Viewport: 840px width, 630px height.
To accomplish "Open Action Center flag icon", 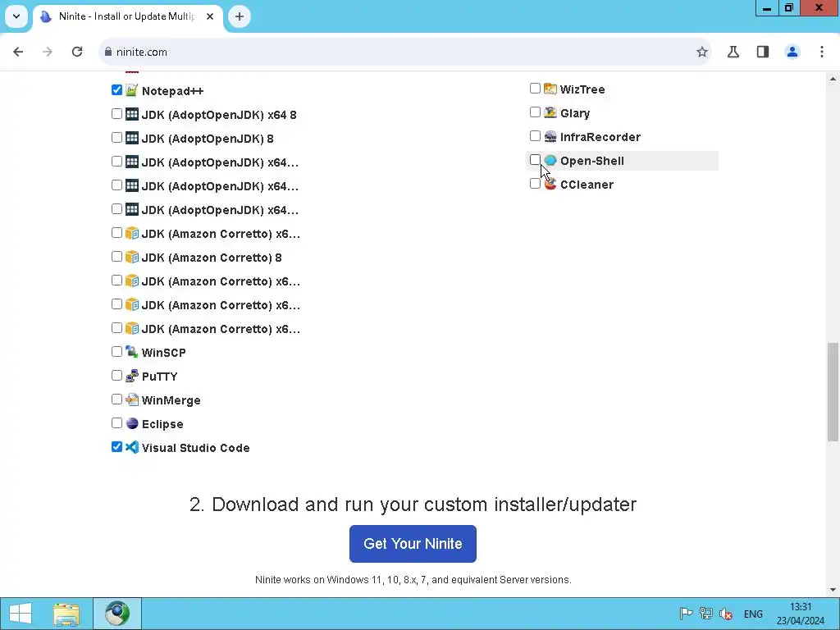I will click(x=686, y=614).
